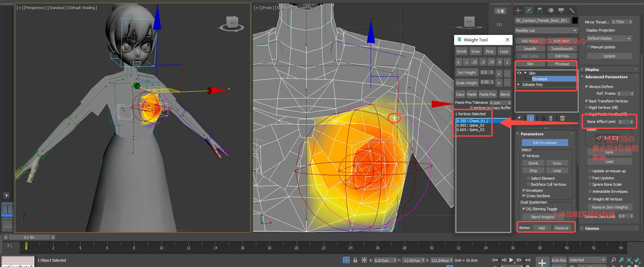
Task: Enable Rigid Vertices (All) checkbox
Action: (587, 107)
